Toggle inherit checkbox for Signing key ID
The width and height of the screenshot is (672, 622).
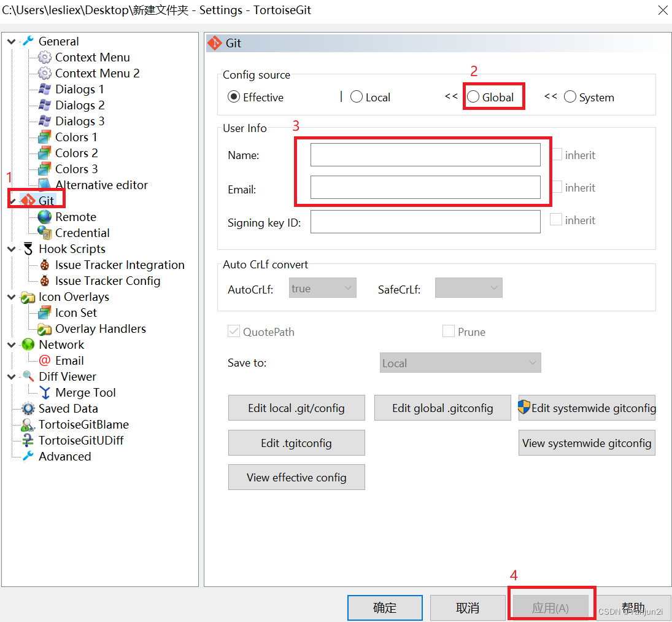click(x=556, y=219)
